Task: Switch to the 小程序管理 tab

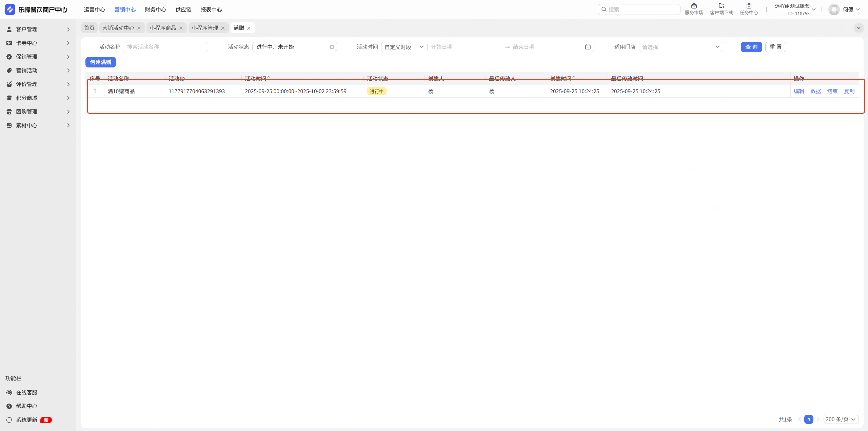Action: (204, 28)
